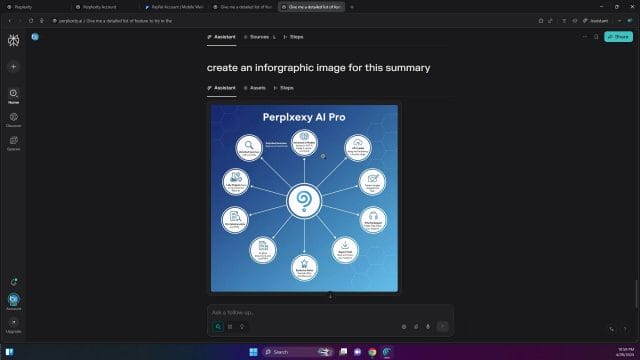Click the heading "create an inforgraphic image for this summary"

[318, 67]
